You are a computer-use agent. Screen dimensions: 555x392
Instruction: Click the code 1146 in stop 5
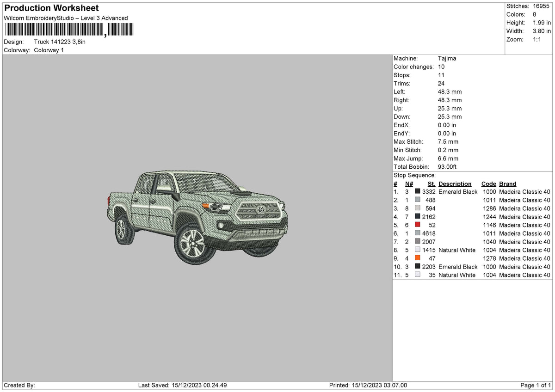pyautogui.click(x=489, y=225)
